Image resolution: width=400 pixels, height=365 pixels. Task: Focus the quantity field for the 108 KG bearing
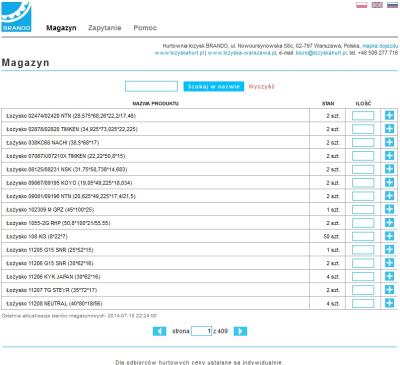click(x=363, y=236)
